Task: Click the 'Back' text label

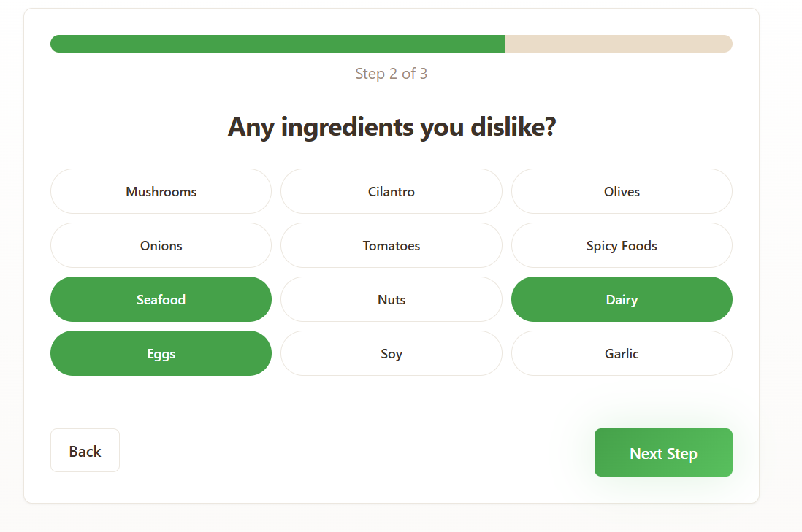Action: click(x=85, y=451)
